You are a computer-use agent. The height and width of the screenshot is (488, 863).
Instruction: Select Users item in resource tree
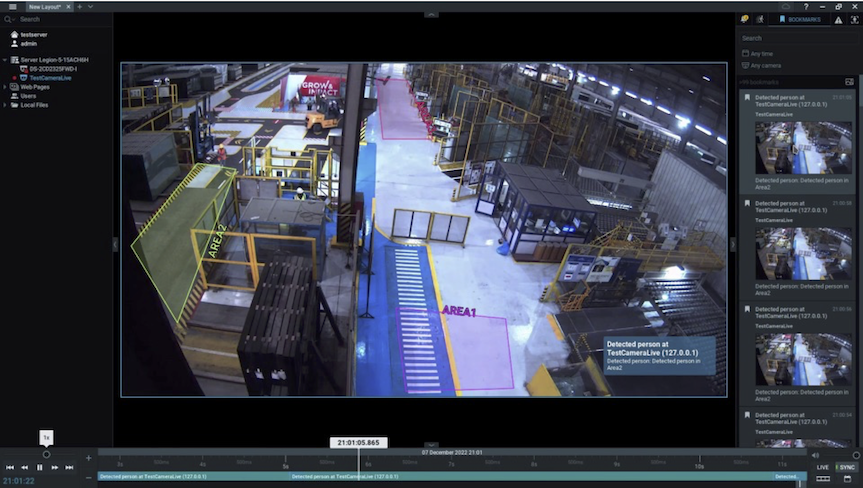[28, 96]
